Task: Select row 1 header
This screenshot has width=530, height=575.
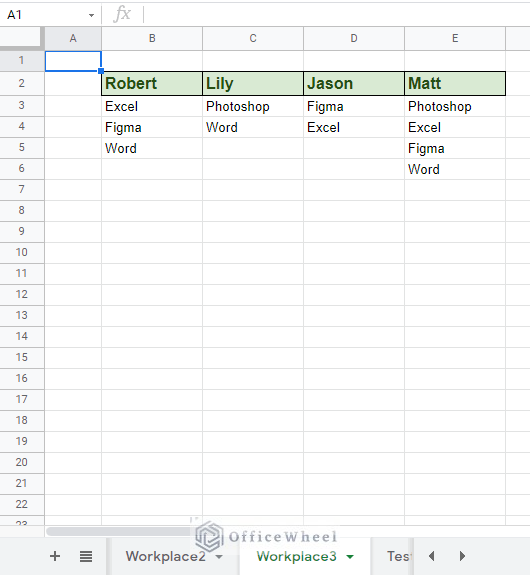Action: point(22,61)
